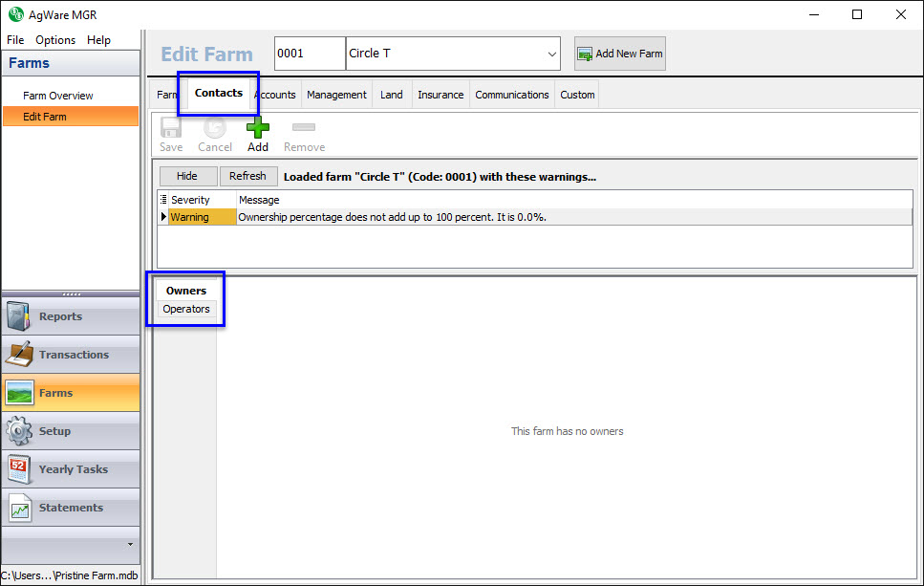
Task: Hide the warnings panel
Action: (187, 176)
